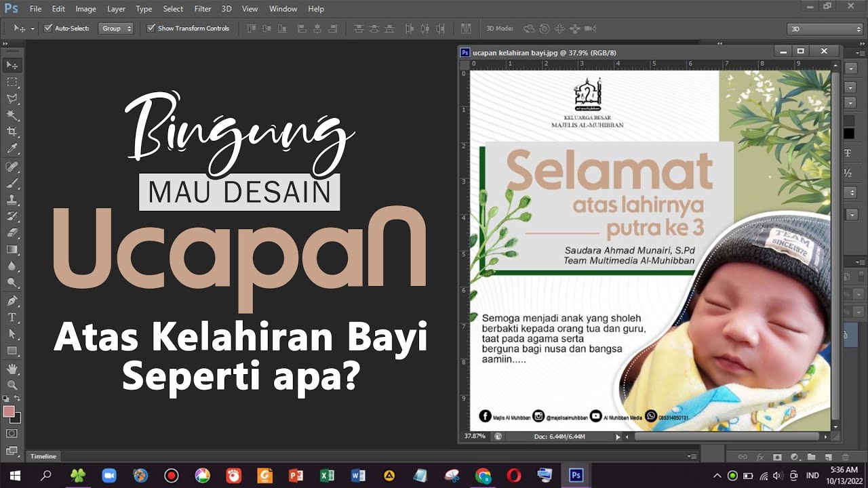Open the status bar info arrow
868x488 pixels.
pyautogui.click(x=618, y=437)
